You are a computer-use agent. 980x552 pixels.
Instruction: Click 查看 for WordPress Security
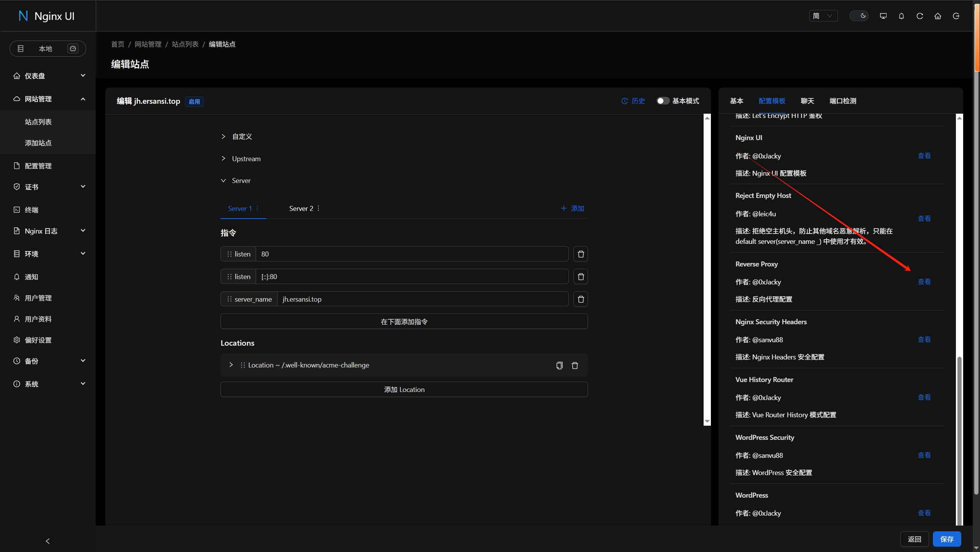924,455
